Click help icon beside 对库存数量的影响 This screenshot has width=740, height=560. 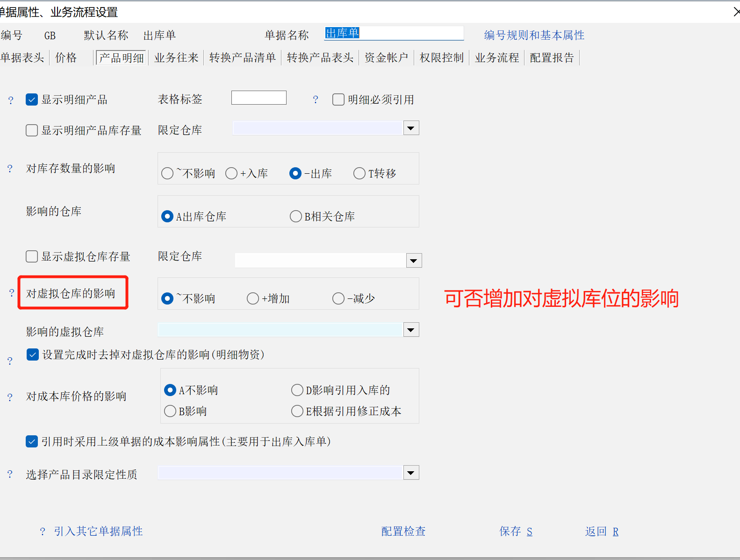click(10, 169)
